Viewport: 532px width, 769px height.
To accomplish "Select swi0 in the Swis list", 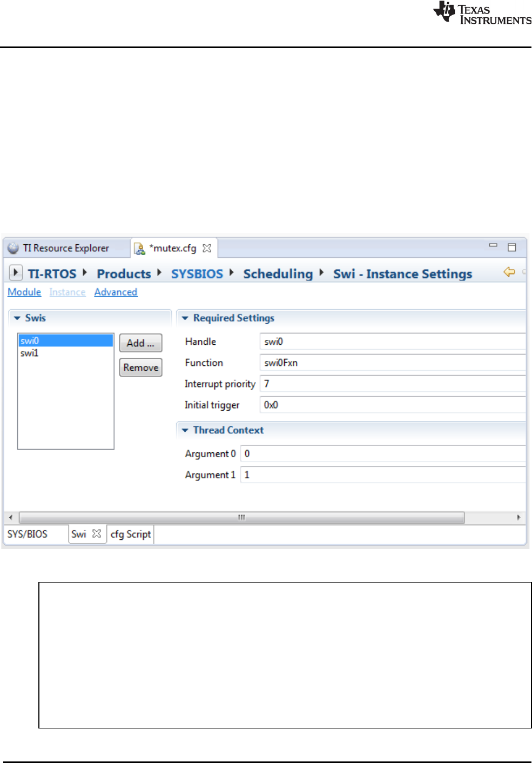I will (x=66, y=340).
